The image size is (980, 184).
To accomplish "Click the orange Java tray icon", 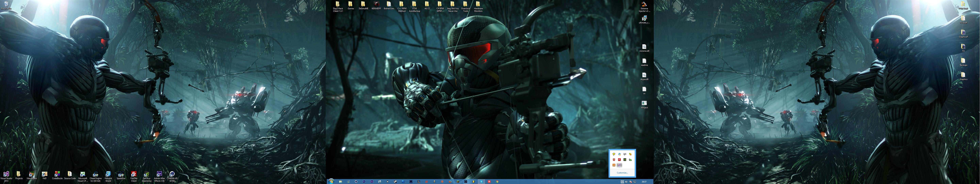I will 614,165.
